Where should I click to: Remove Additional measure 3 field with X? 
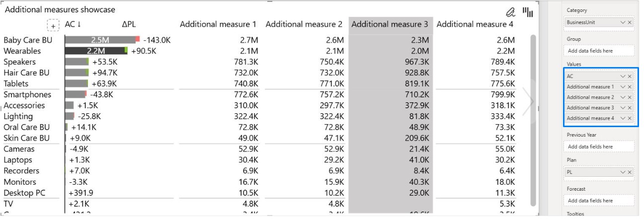tap(630, 108)
